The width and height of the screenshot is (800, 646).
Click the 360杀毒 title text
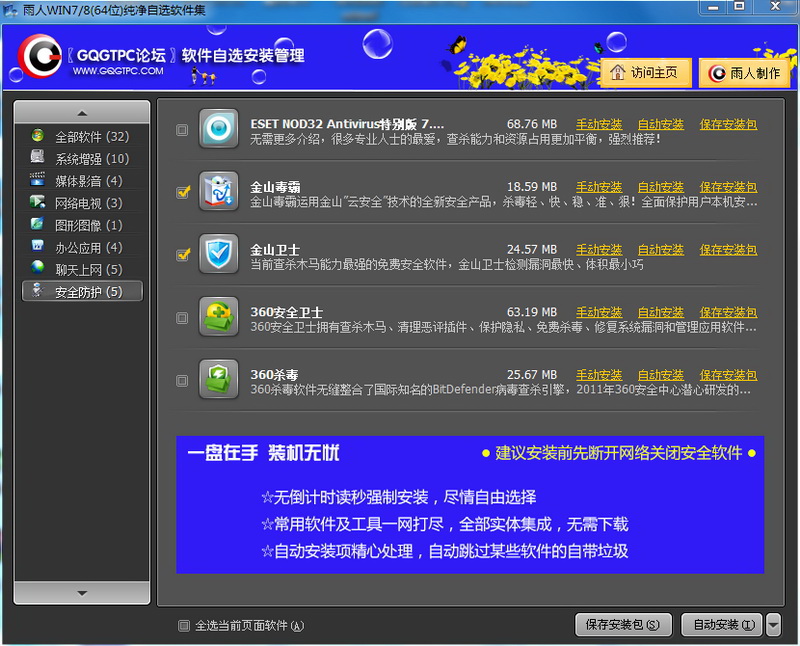(274, 375)
